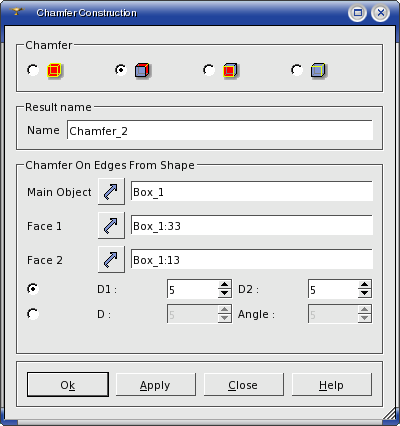400x426 pixels.
Task: Click the Face 1 selection arrow button
Action: (111, 225)
